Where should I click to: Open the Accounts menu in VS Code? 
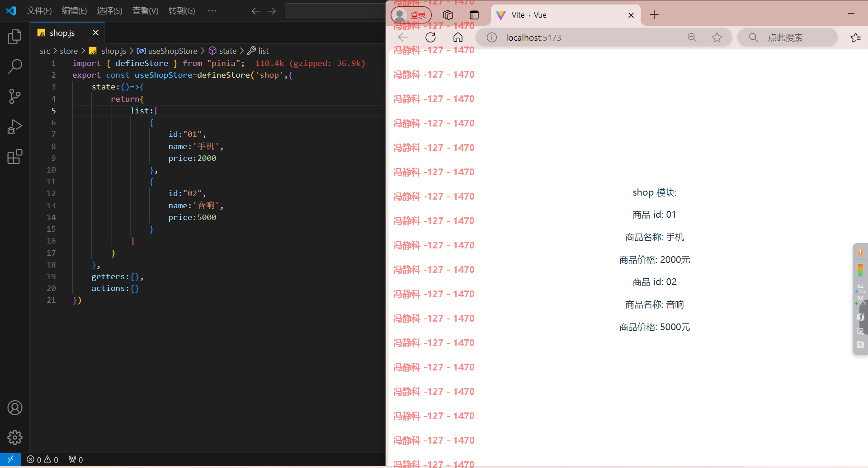click(14, 408)
